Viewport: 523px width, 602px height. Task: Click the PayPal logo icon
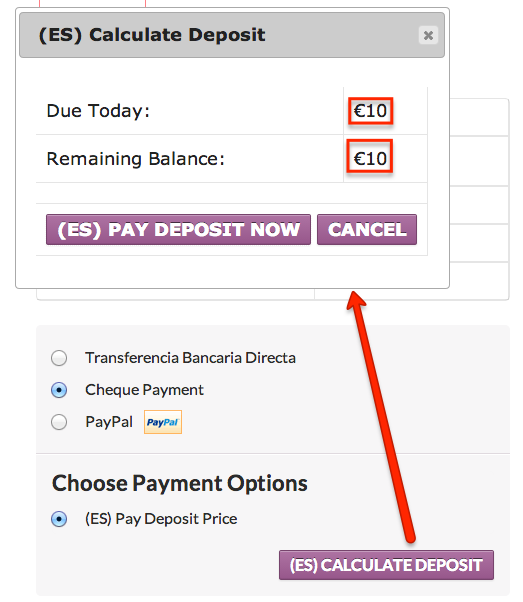point(163,422)
